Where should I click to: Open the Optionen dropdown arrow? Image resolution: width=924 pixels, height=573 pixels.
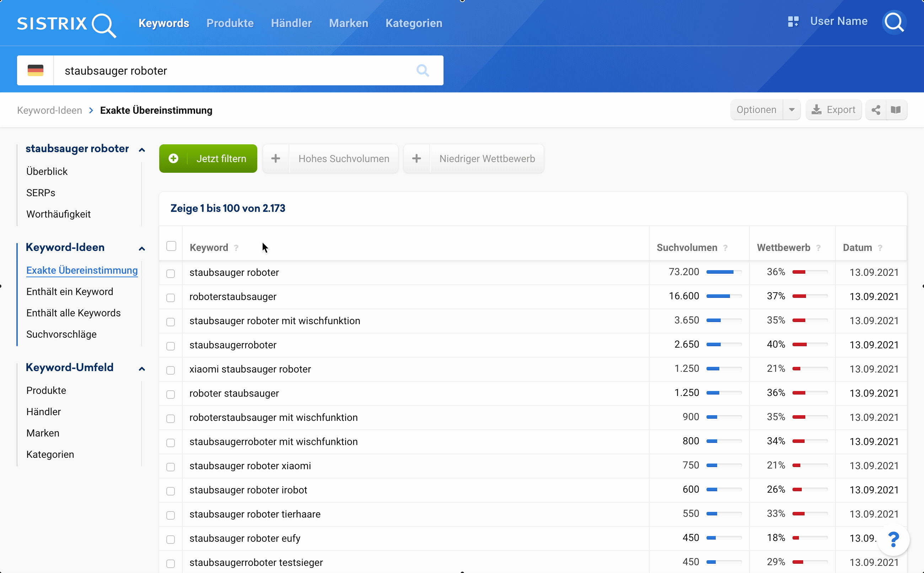pyautogui.click(x=792, y=110)
